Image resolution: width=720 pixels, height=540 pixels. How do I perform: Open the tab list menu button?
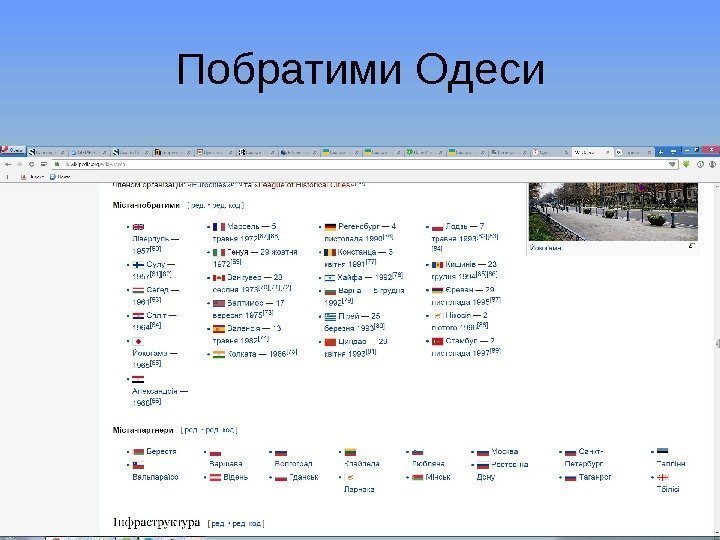(674, 152)
